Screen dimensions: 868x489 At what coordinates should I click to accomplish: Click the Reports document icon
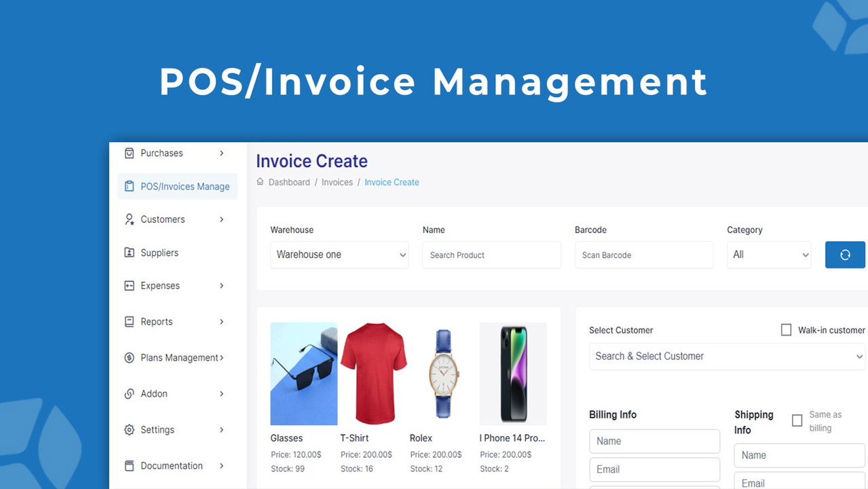(129, 322)
